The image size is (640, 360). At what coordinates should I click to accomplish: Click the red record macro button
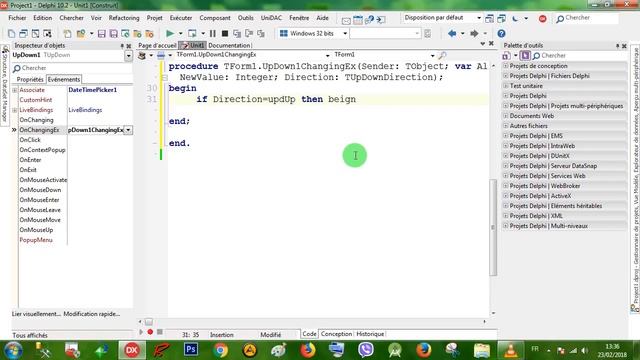pyautogui.click(x=150, y=332)
